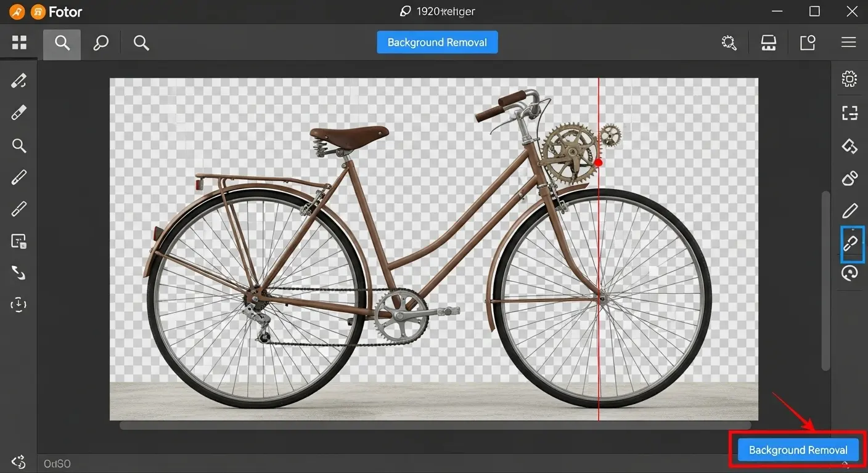868x473 pixels.
Task: Select the highlighted magnifier tool in top toolbar
Action: (62, 42)
